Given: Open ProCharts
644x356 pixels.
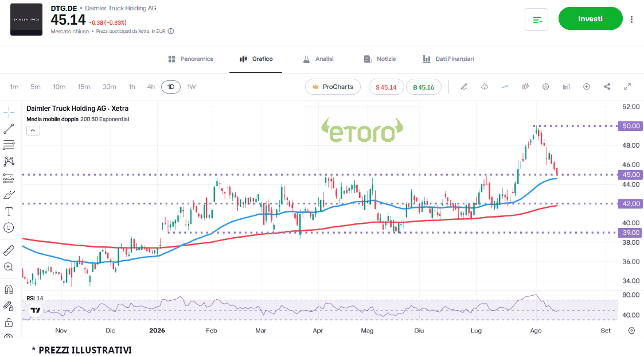Looking at the screenshot, I should tap(333, 87).
